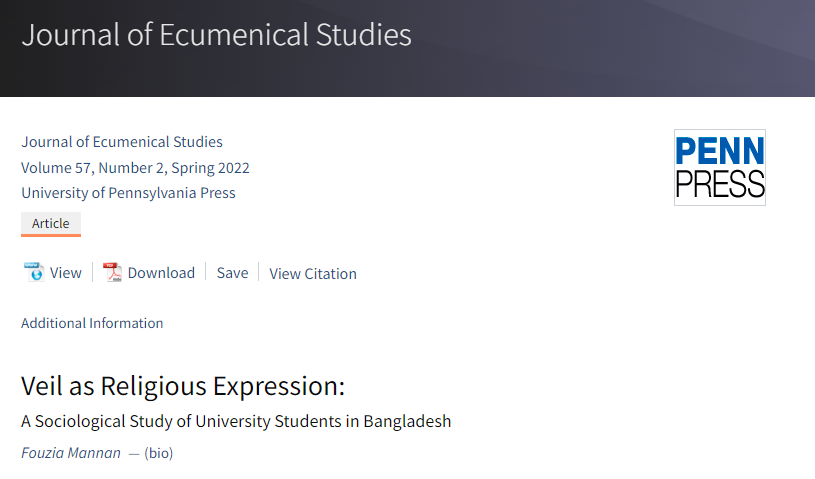Show the author bio
Screen dimensions: 815x479
click(159, 453)
